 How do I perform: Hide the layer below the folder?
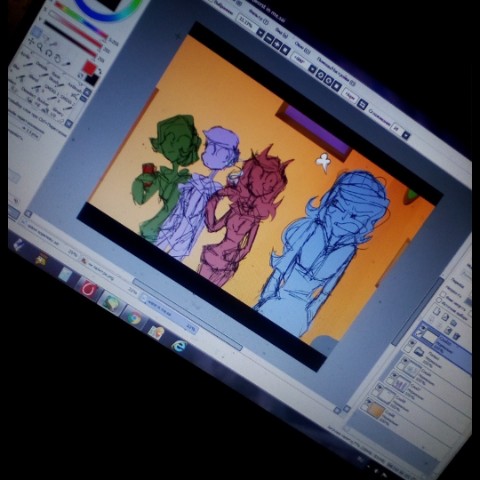click(405, 360)
